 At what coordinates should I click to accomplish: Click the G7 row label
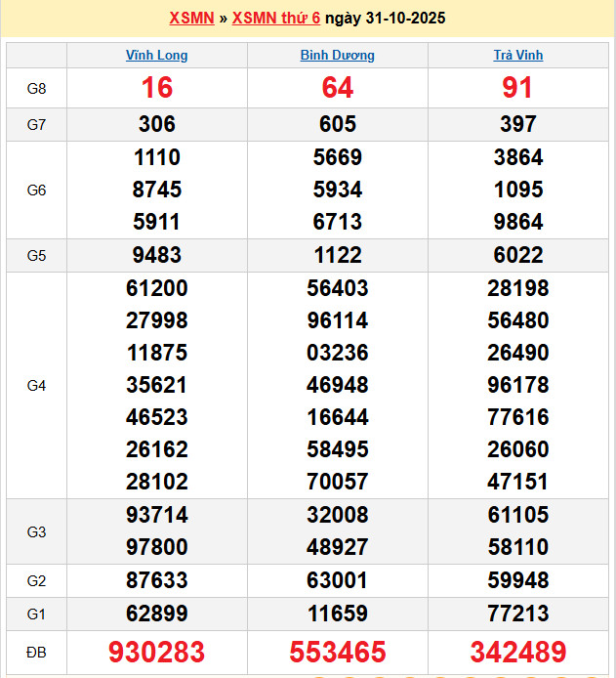[x=36, y=124]
